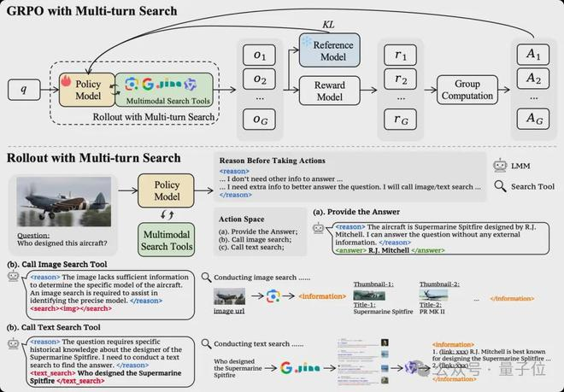564x392 pixels.
Task: Click the 'image url' underlined label
Action: (229, 311)
